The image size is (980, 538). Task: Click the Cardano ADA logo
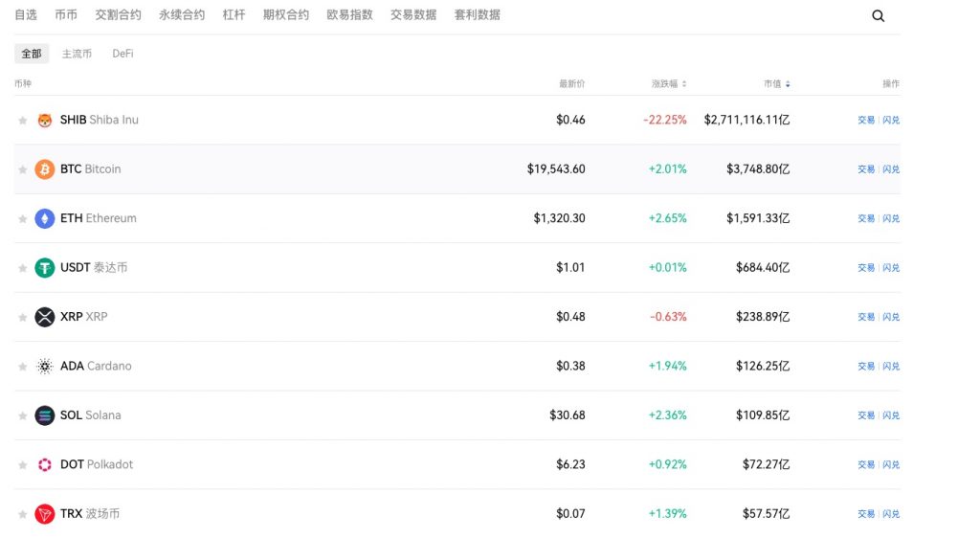[44, 366]
